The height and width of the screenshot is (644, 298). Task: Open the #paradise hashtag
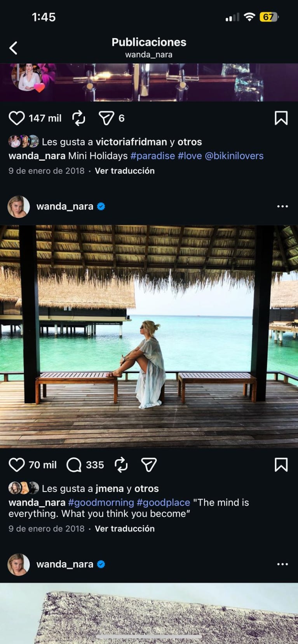150,155
